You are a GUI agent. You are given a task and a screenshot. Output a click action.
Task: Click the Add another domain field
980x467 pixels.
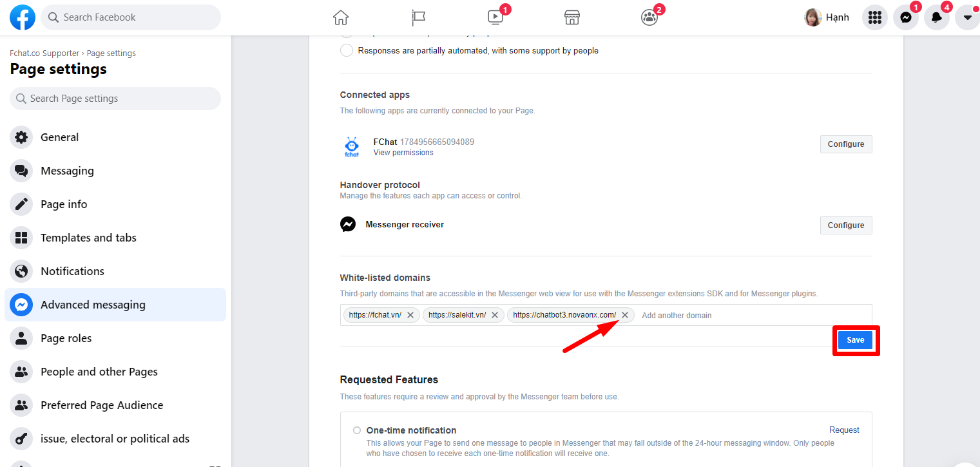753,315
